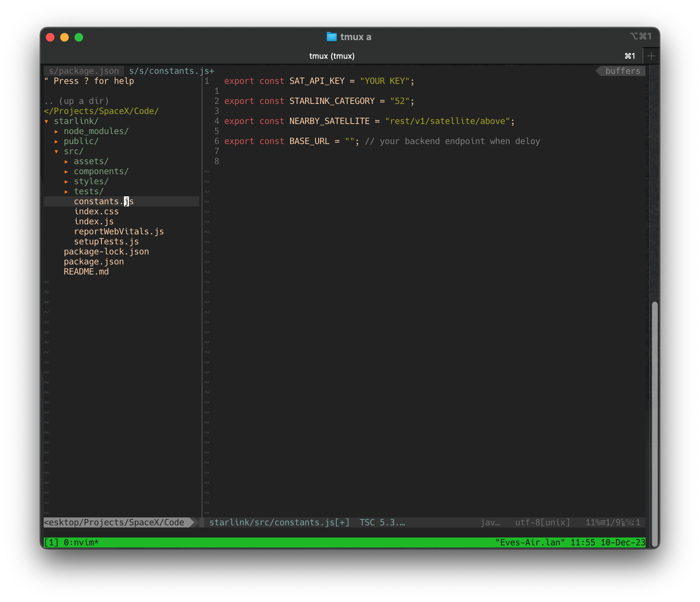
Task: Click the utf-8[unix] encoding indicator
Action: pyautogui.click(x=542, y=522)
